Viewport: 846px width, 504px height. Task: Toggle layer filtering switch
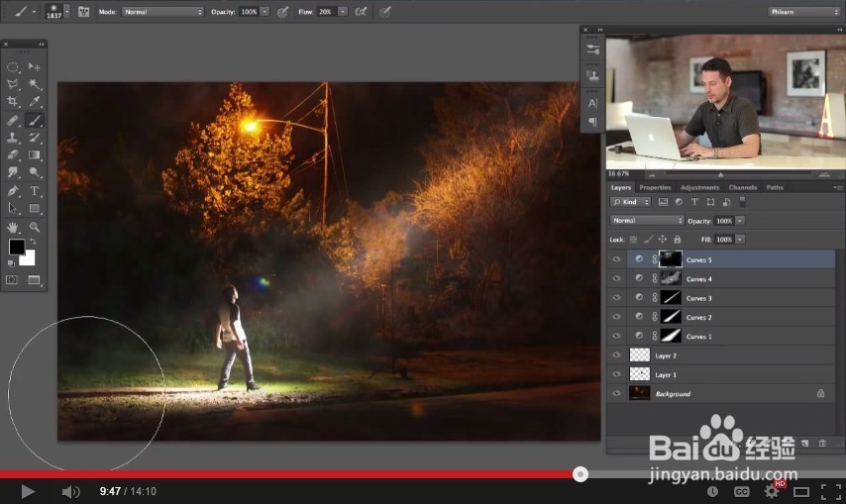742,202
